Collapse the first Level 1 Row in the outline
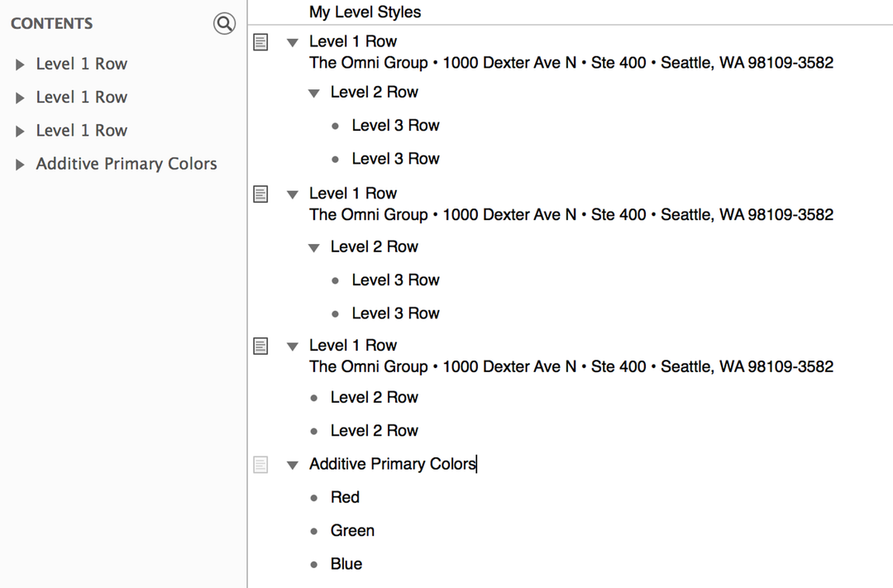The width and height of the screenshot is (893, 588). [293, 42]
